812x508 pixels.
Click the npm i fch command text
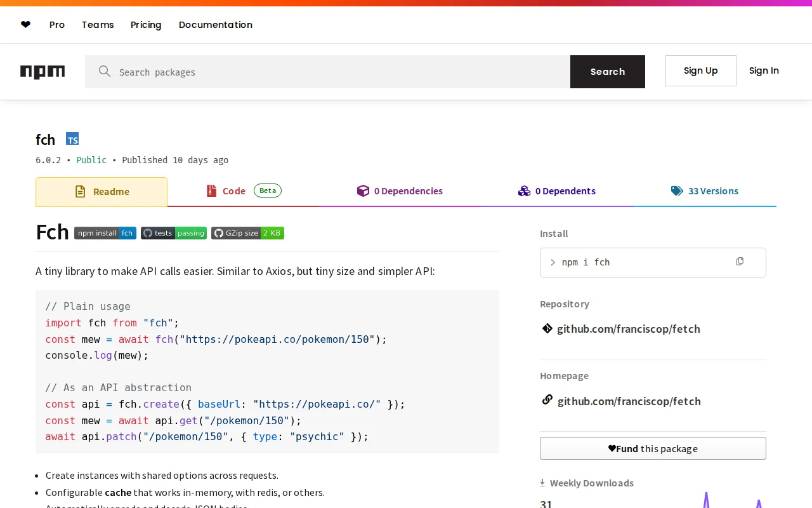click(x=586, y=262)
